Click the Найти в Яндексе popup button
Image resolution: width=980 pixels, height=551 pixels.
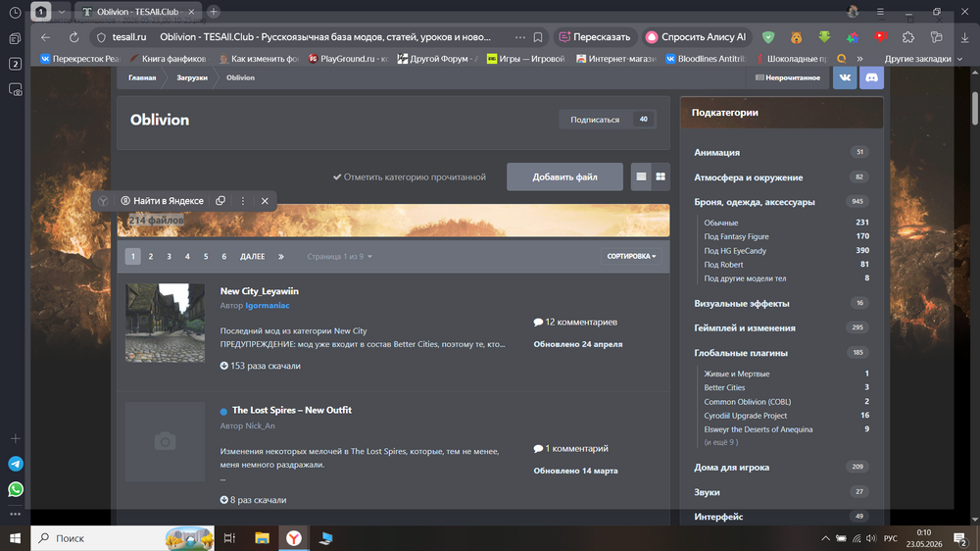pyautogui.click(x=162, y=201)
